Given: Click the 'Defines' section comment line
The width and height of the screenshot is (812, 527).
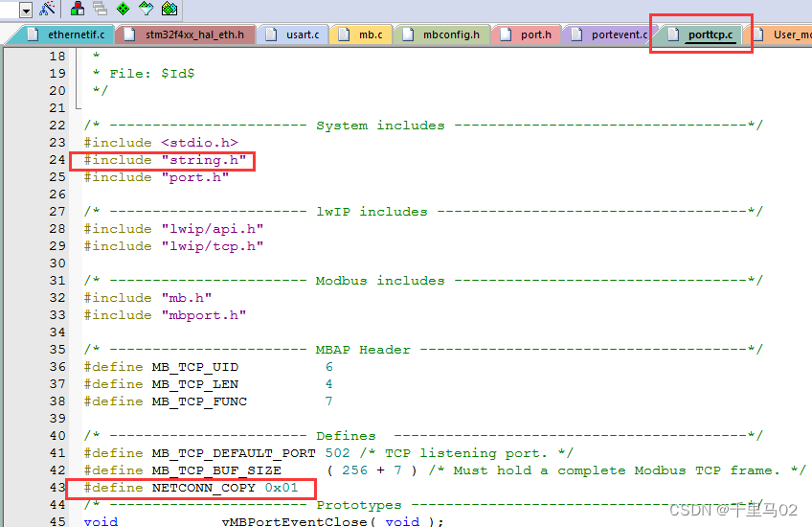Looking at the screenshot, I should (x=423, y=436).
